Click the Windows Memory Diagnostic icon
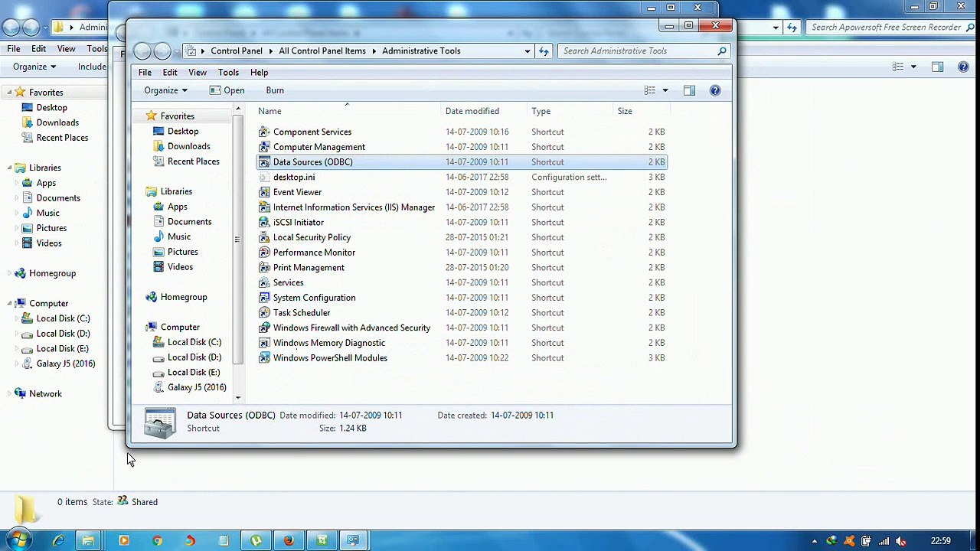The height and width of the screenshot is (551, 980). click(264, 343)
